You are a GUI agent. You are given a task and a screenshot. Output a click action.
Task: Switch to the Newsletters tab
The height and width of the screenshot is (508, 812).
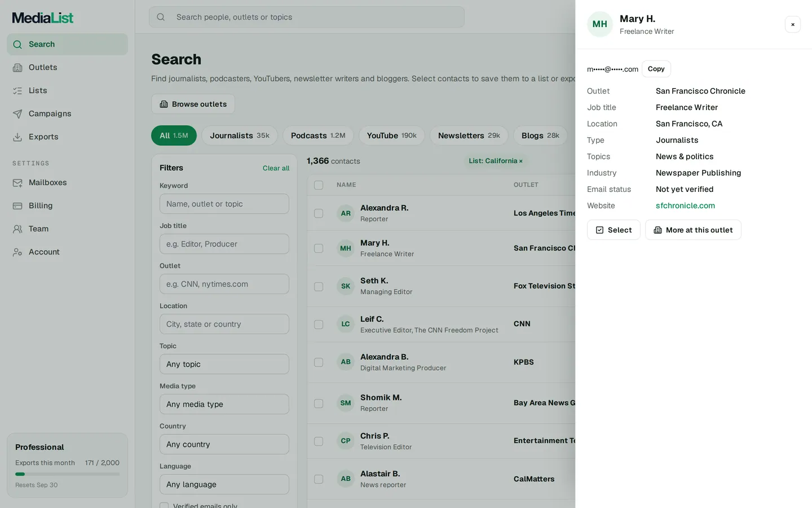click(x=469, y=135)
